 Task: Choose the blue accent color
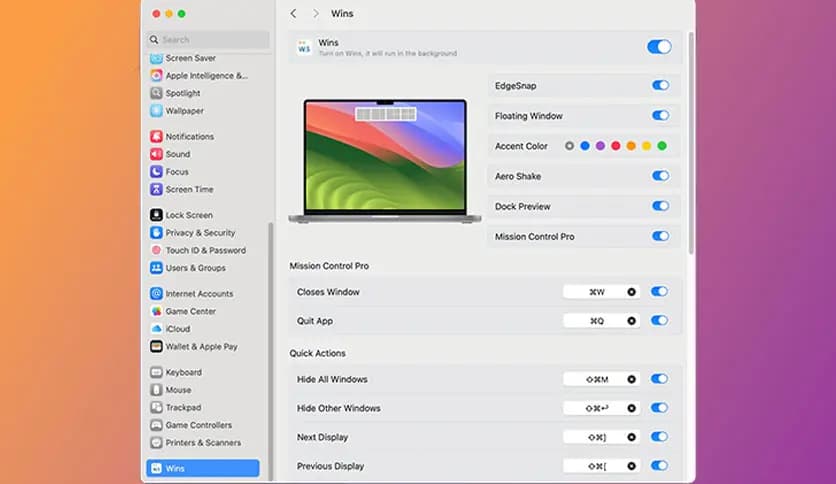585,146
